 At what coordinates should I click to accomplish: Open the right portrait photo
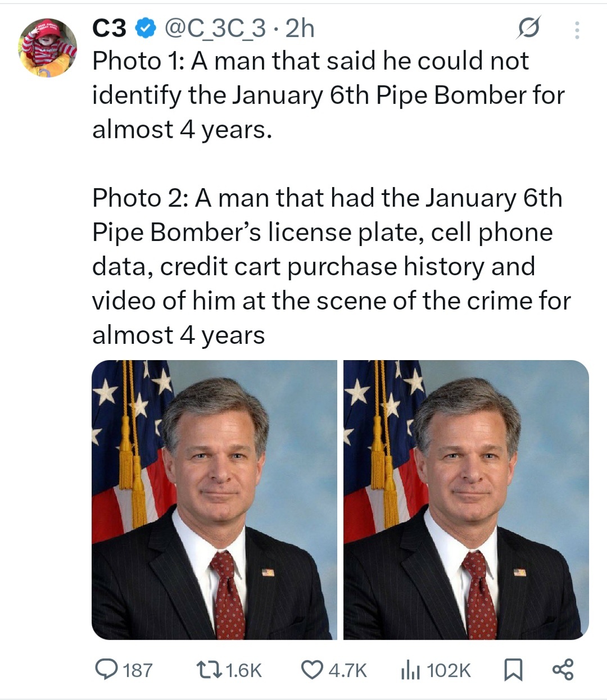click(x=466, y=499)
